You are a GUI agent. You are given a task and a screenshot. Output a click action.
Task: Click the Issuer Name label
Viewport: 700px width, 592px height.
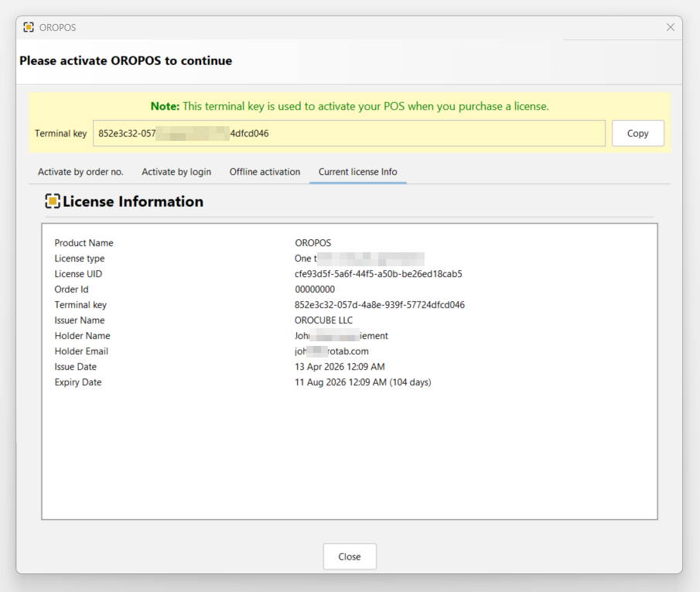coord(80,320)
